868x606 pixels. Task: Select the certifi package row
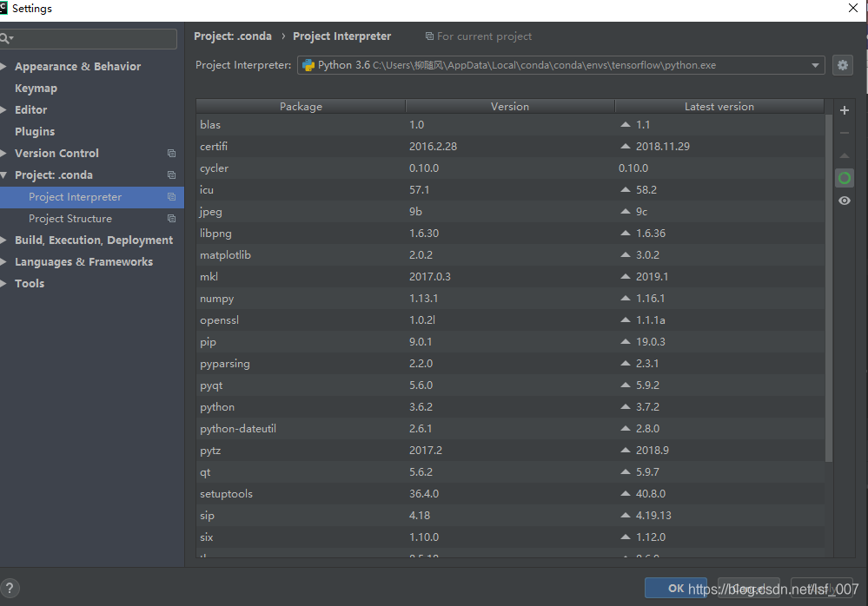510,147
